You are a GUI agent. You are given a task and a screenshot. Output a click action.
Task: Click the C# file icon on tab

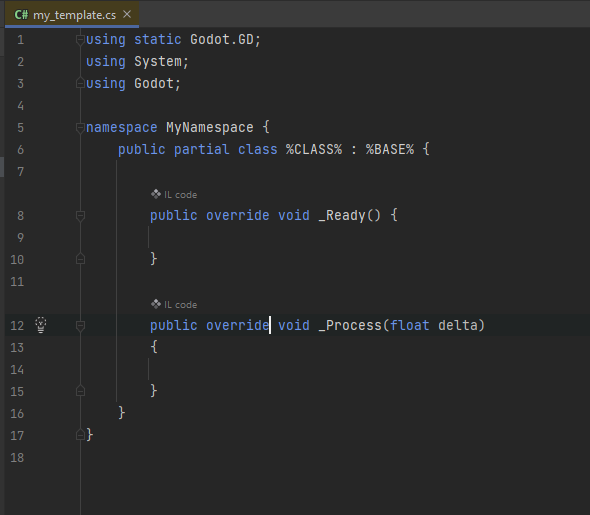tap(21, 15)
